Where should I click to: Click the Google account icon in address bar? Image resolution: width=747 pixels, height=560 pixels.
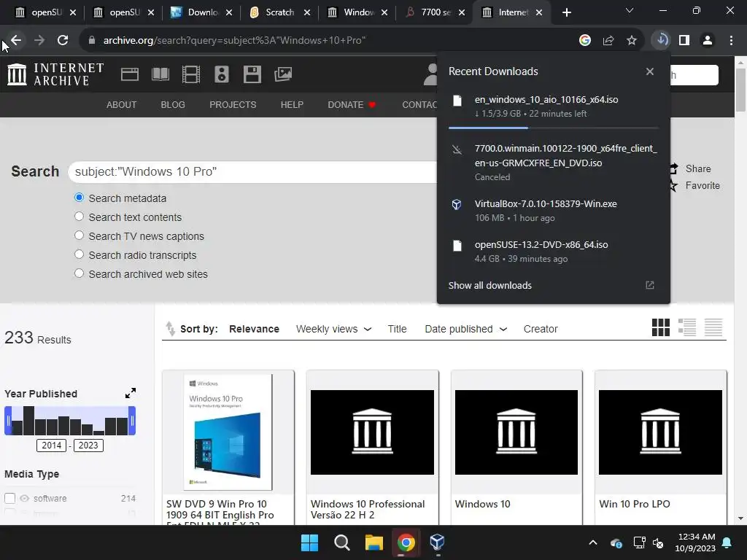585,41
